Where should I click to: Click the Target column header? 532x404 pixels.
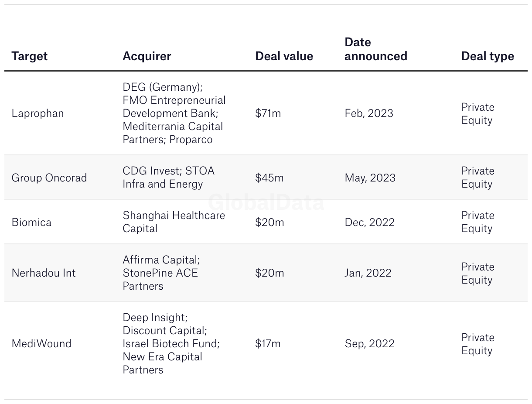point(29,56)
